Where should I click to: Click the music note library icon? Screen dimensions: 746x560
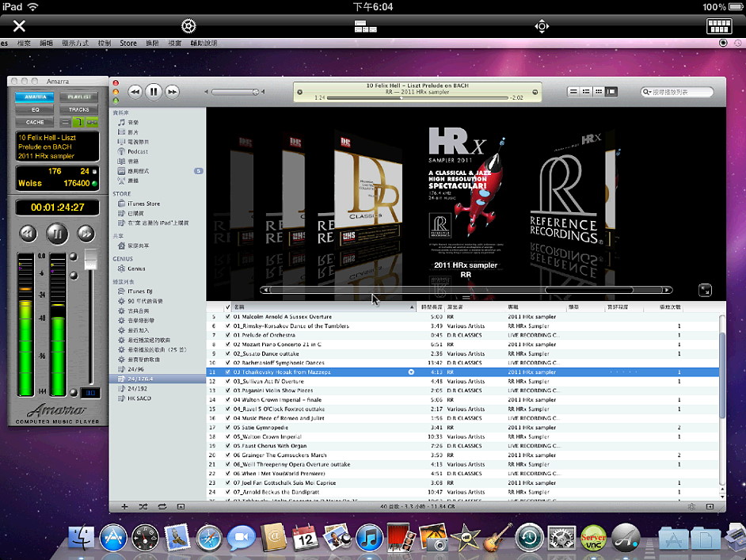point(121,122)
